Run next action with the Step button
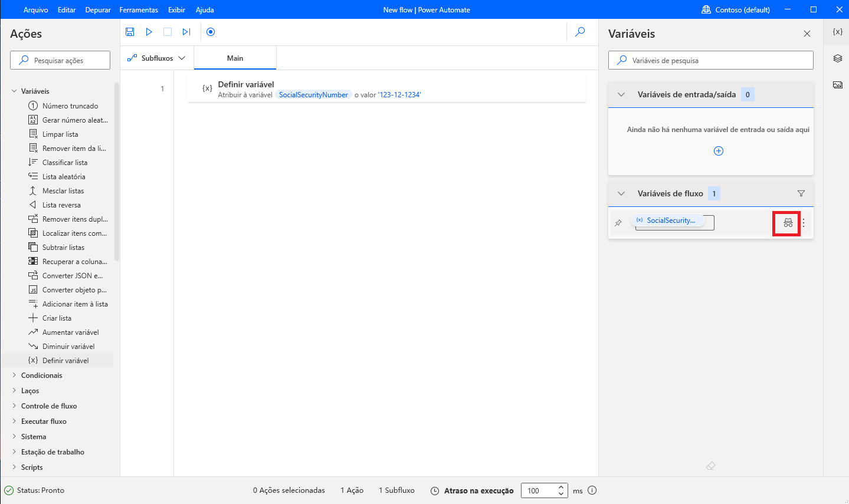This screenshot has width=849, height=504. (x=186, y=32)
